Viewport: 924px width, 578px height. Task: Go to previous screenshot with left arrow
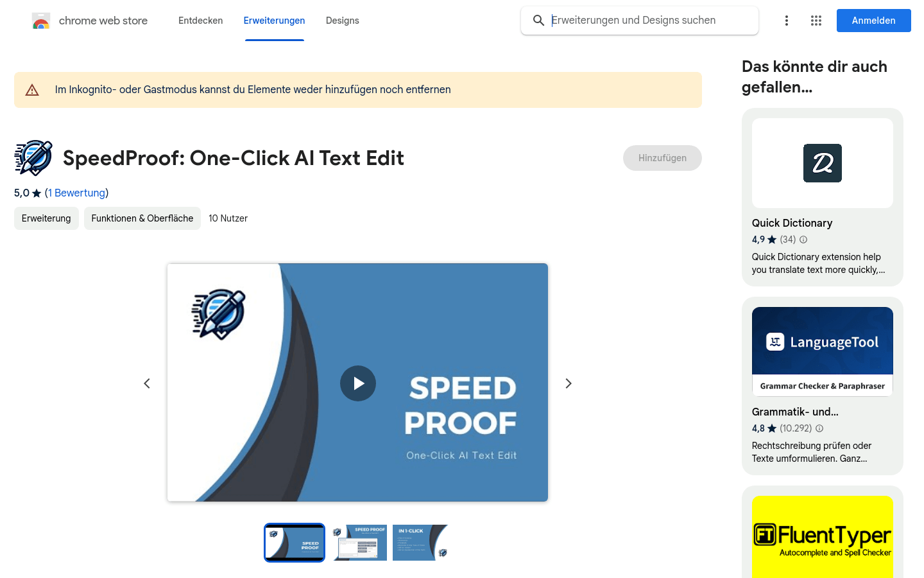coord(147,383)
